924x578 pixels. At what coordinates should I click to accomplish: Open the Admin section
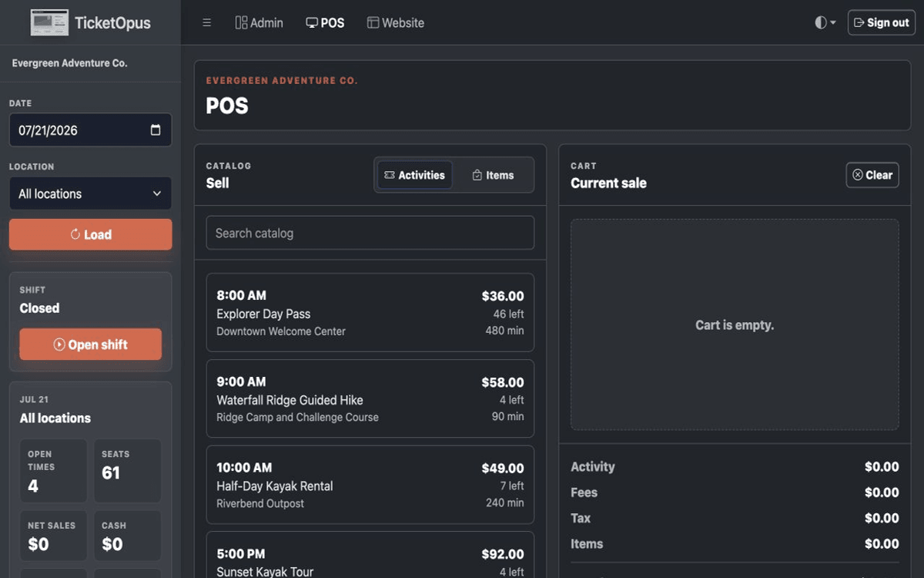click(x=259, y=23)
